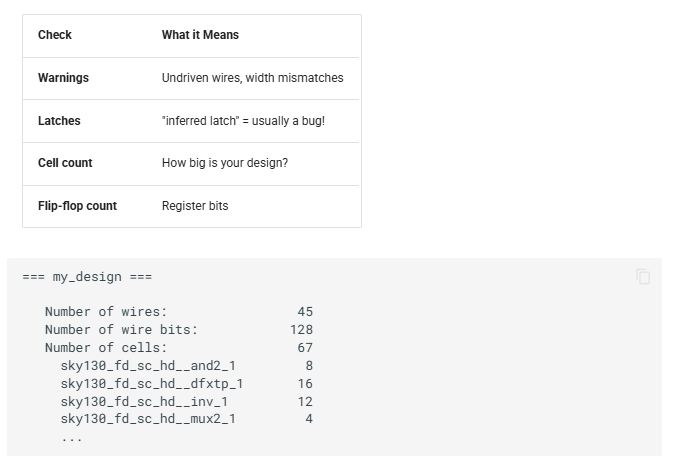Click the sky130_fd_sc_hd__dfxtp_1 cell entry
The width and height of the screenshot is (674, 461).
152,384
